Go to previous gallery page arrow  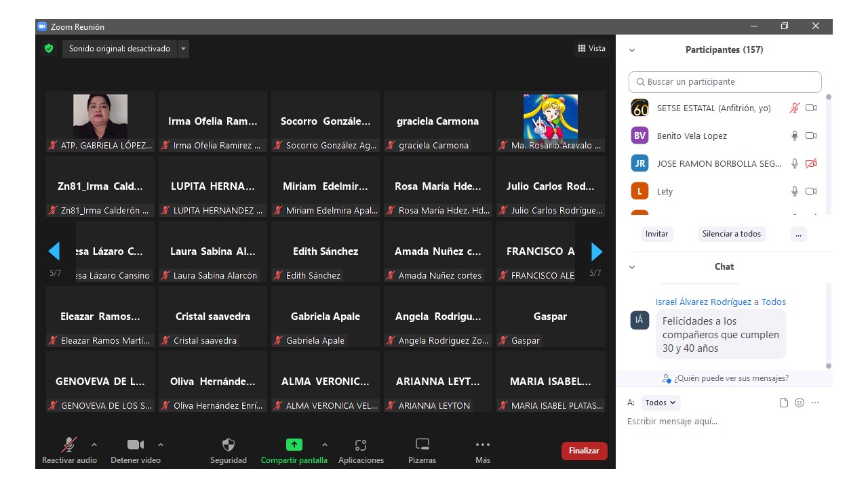point(54,252)
